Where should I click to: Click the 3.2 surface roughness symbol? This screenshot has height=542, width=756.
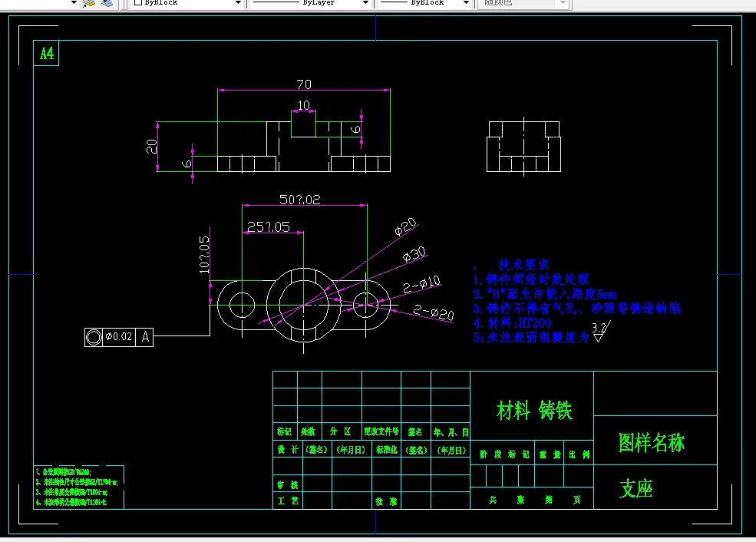pyautogui.click(x=601, y=332)
